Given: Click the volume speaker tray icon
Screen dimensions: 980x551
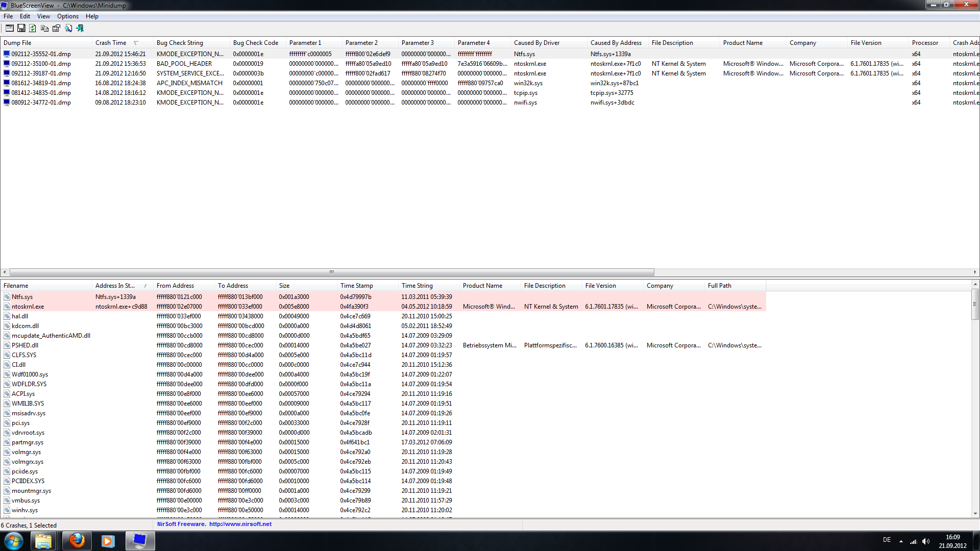Looking at the screenshot, I should (926, 541).
